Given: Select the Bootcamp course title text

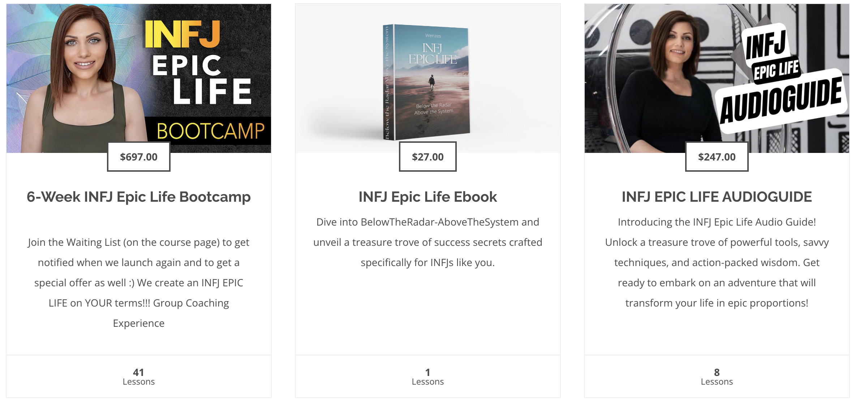Looking at the screenshot, I should (x=139, y=197).
